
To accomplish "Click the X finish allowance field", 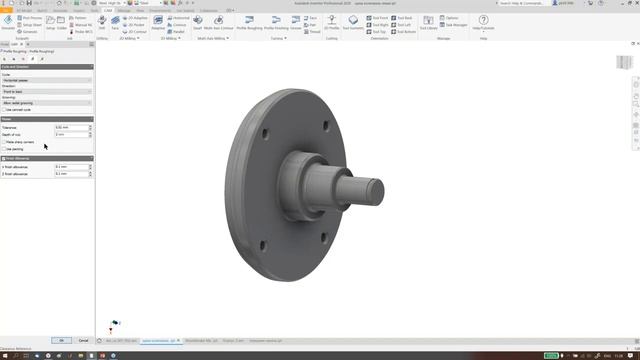I will (71, 167).
